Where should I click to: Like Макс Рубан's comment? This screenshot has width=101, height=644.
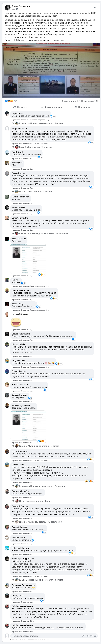16,169
